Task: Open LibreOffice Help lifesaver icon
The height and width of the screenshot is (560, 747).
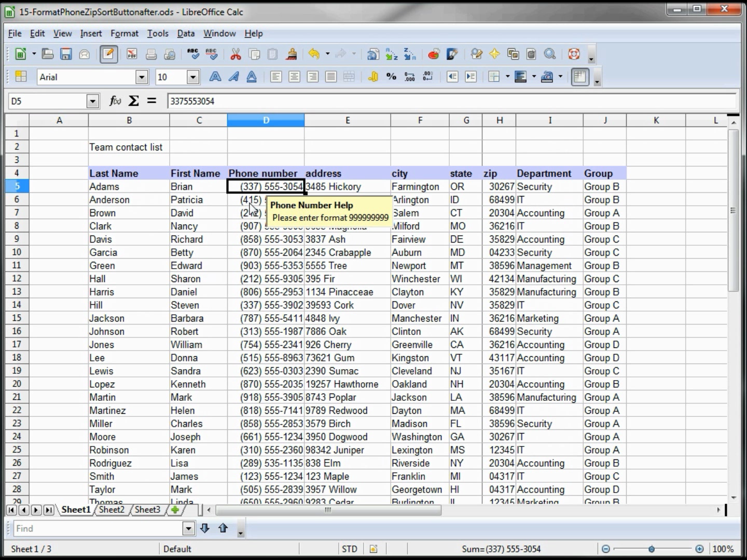Action: tap(574, 54)
